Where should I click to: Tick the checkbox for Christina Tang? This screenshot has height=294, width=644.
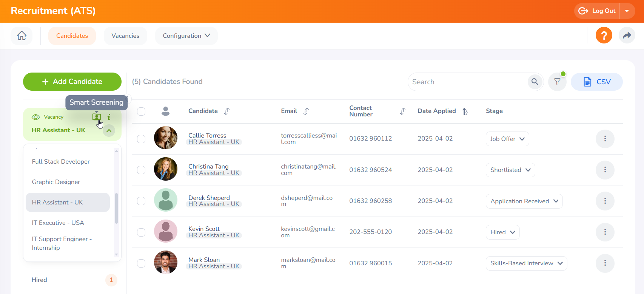click(x=141, y=170)
